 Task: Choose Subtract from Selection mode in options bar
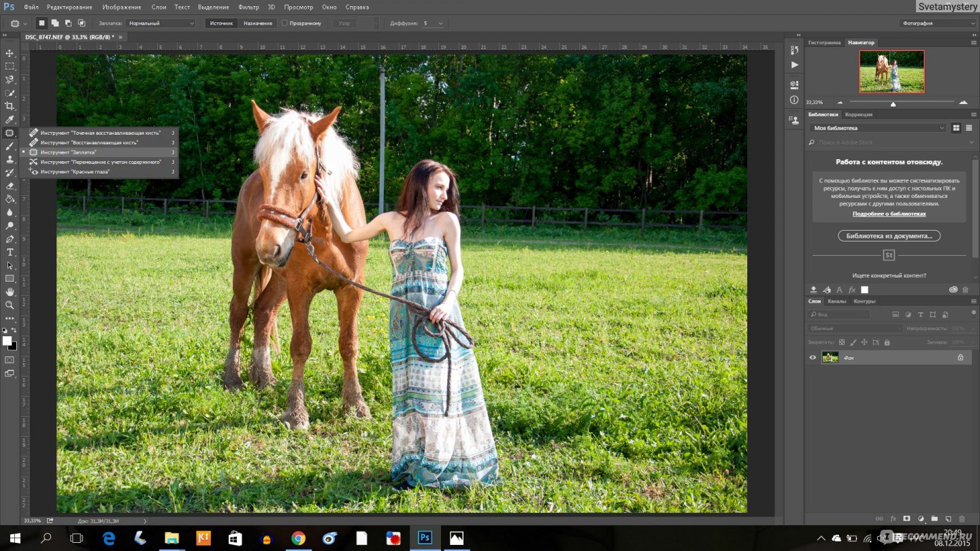[x=68, y=23]
